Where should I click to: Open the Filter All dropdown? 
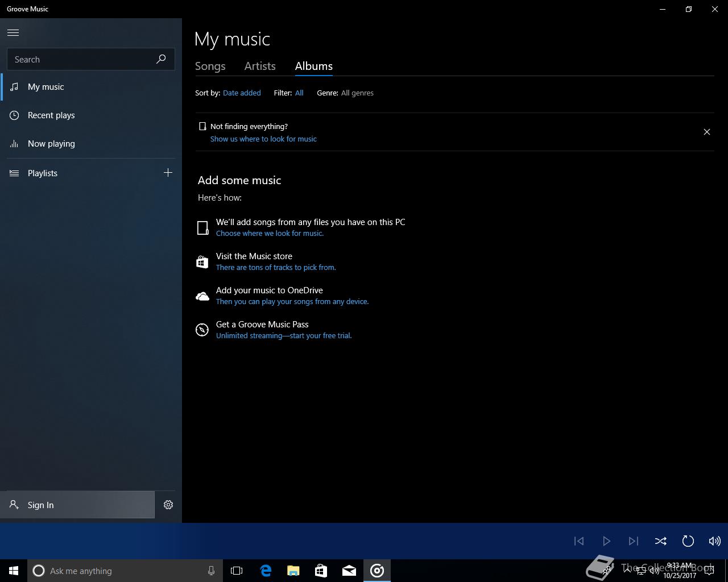(x=299, y=93)
